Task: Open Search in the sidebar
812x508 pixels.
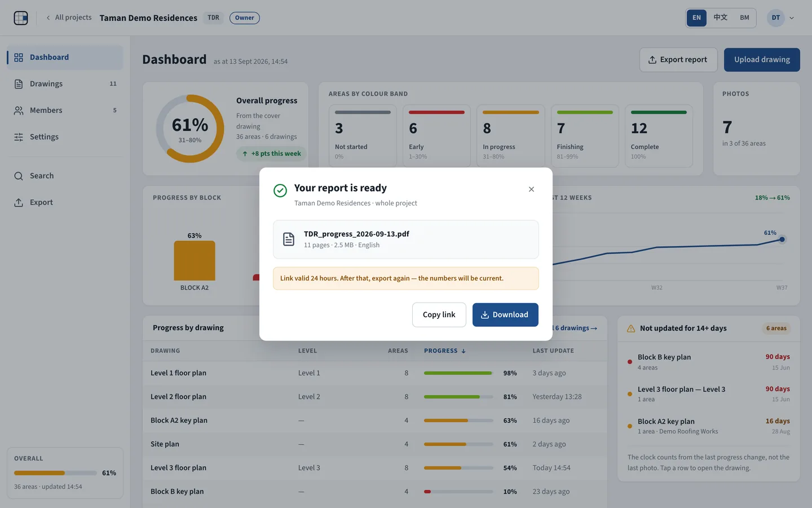Action: (65, 176)
